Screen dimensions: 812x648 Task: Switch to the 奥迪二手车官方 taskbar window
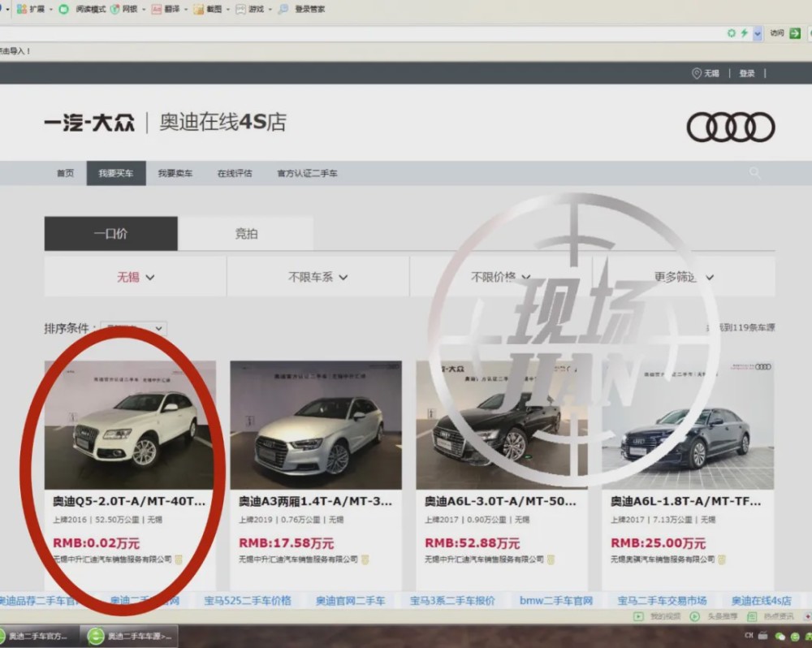(x=39, y=636)
